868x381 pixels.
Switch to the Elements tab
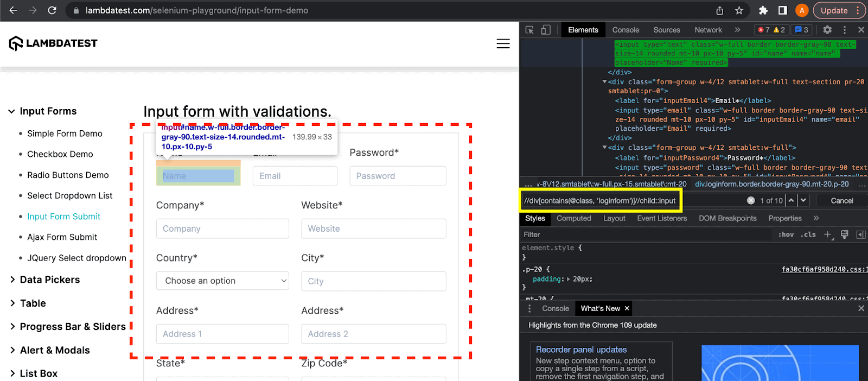[583, 30]
